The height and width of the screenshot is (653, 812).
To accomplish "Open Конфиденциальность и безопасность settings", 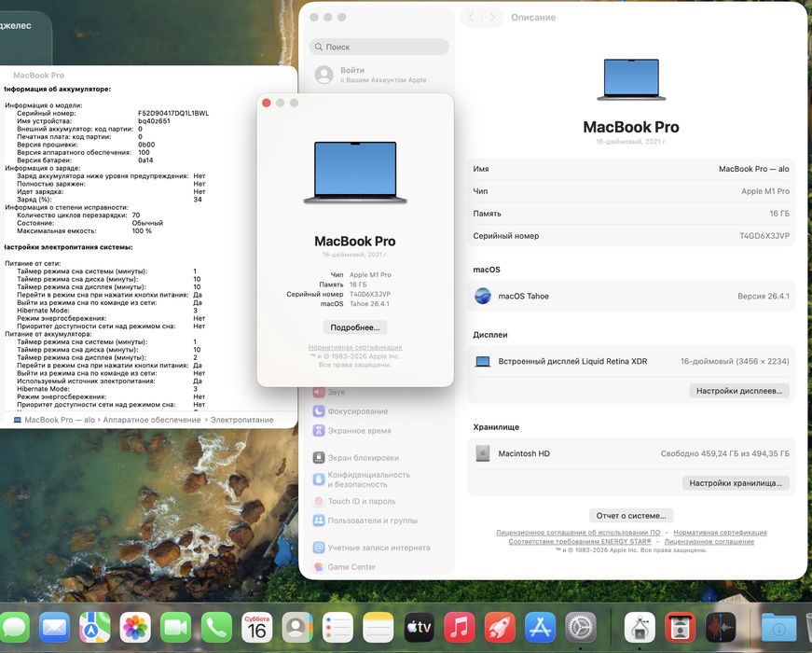I will pos(362,479).
